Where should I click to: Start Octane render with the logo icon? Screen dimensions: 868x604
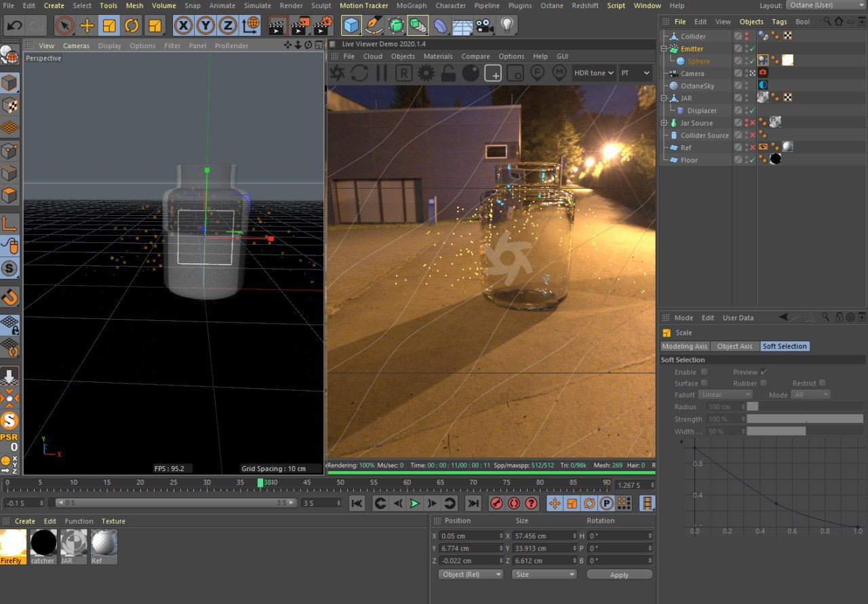click(x=337, y=73)
